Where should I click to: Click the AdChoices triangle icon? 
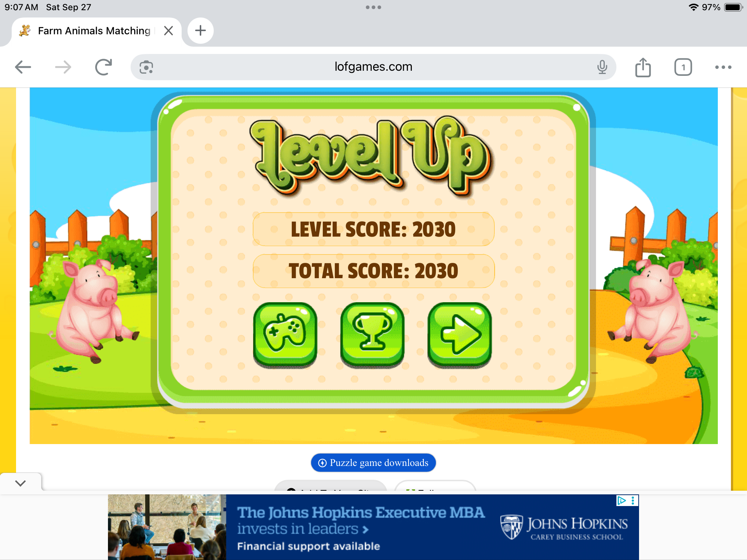point(621,501)
